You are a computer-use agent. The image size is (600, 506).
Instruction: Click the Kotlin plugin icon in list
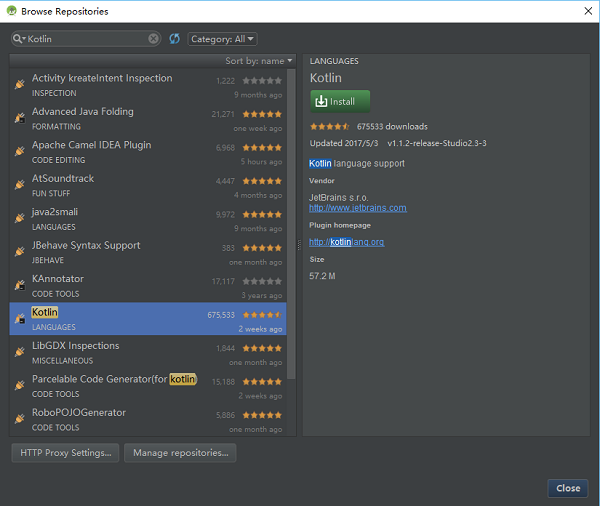coord(19,319)
